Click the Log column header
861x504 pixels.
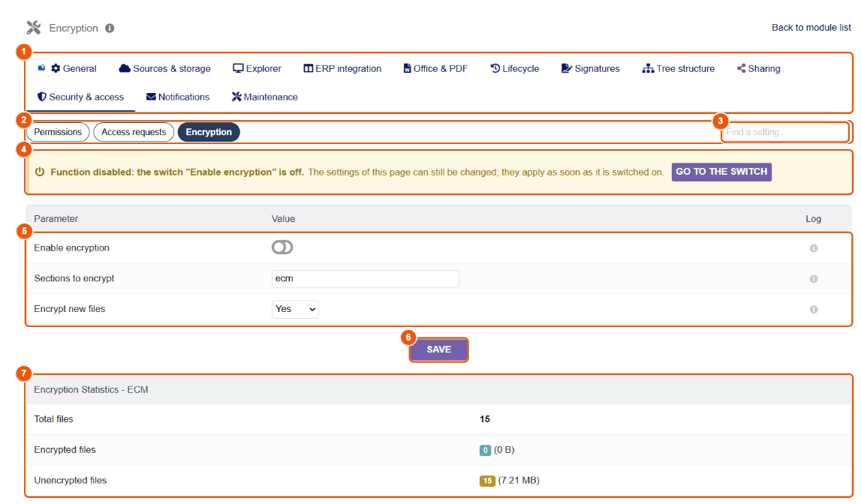click(x=813, y=219)
